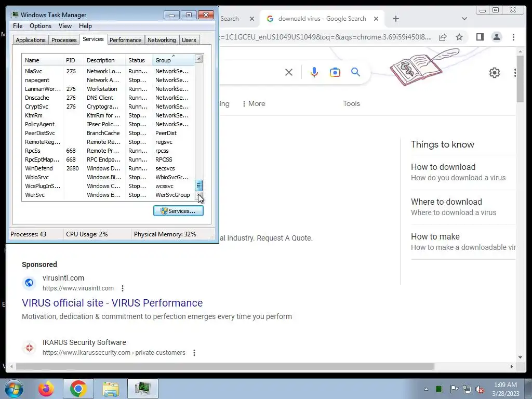Click the share page icon in address bar
This screenshot has height=399, width=532.
pos(443,37)
